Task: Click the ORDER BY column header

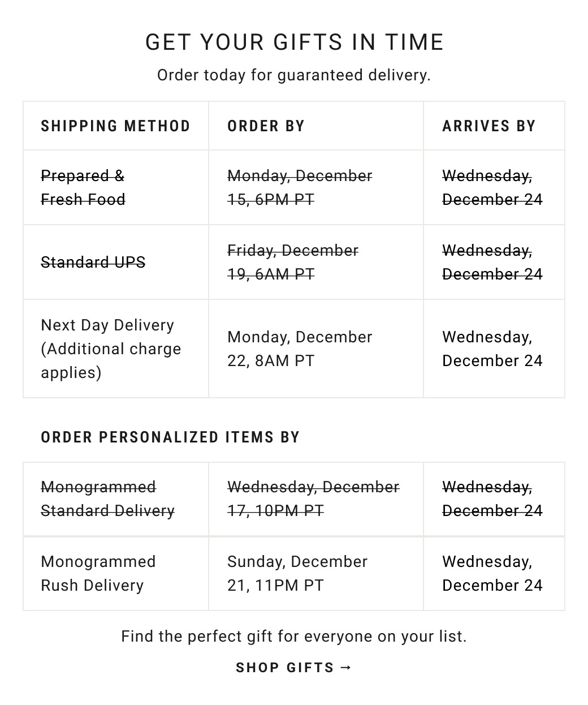Action: tap(266, 126)
